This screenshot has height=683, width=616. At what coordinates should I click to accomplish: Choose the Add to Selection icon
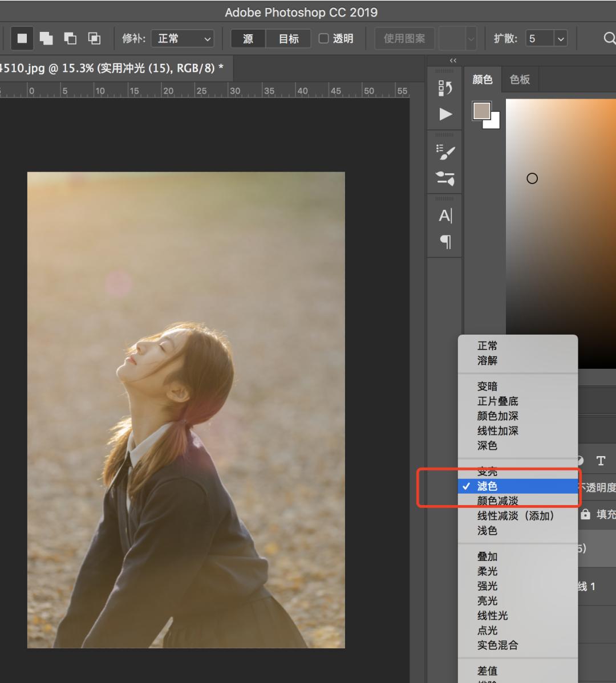tap(46, 38)
